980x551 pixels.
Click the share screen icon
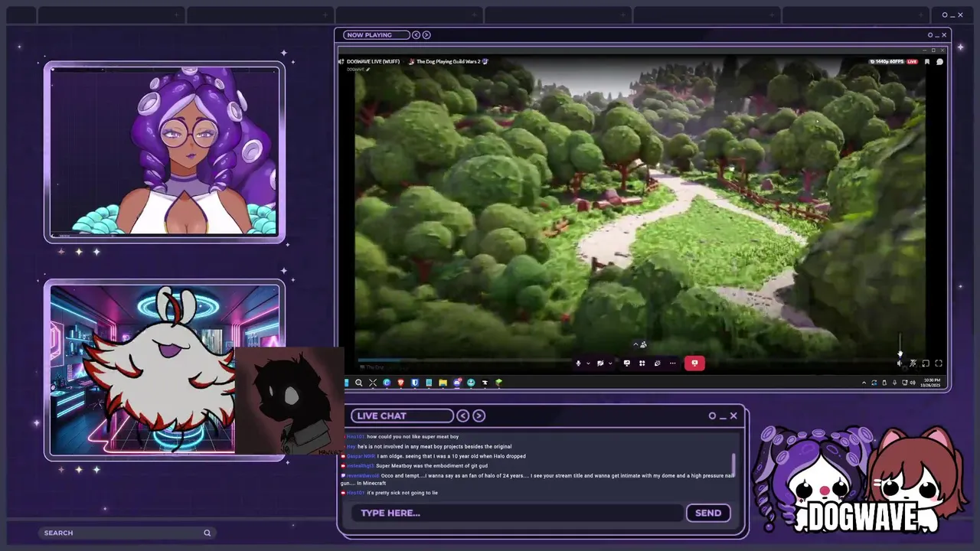627,363
